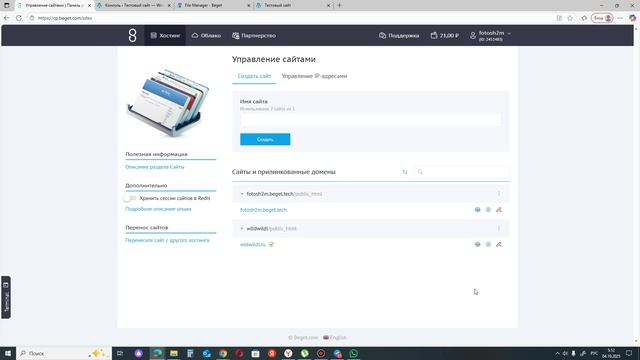Click the certificate badge next to wildwildl.ru
The height and width of the screenshot is (360, 640).
tap(271, 244)
